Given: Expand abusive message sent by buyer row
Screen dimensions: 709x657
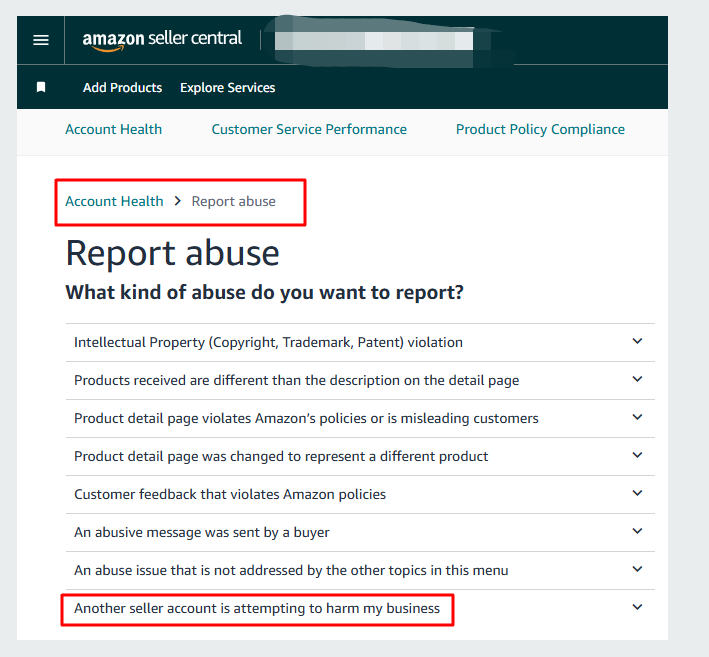Looking at the screenshot, I should pos(201,532).
